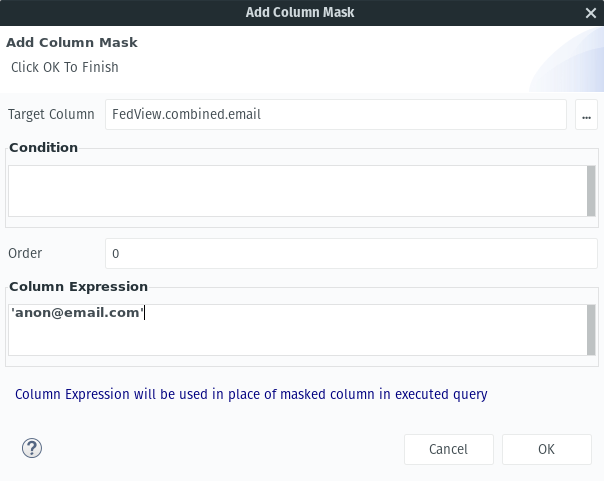Open the Target Column browse (...) button
604x481 pixels.
pyautogui.click(x=586, y=115)
